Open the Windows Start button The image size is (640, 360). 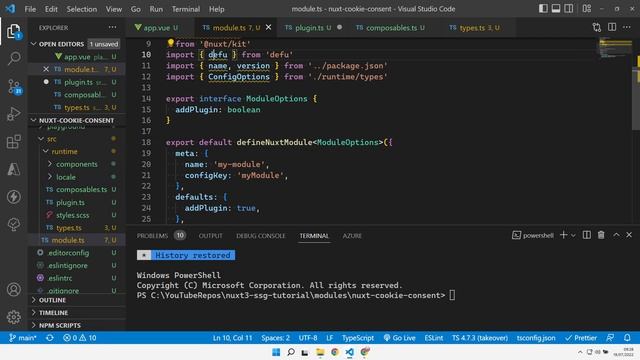[x=276, y=352]
